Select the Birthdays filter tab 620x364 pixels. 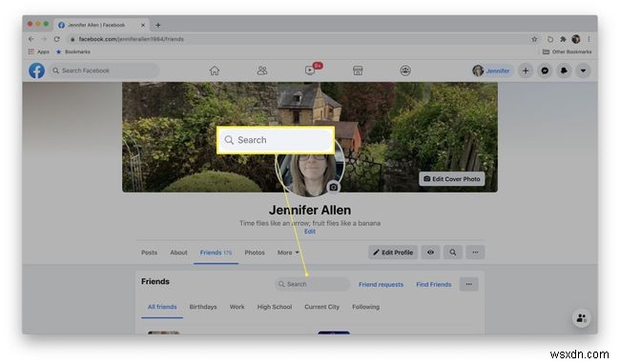pyautogui.click(x=203, y=307)
